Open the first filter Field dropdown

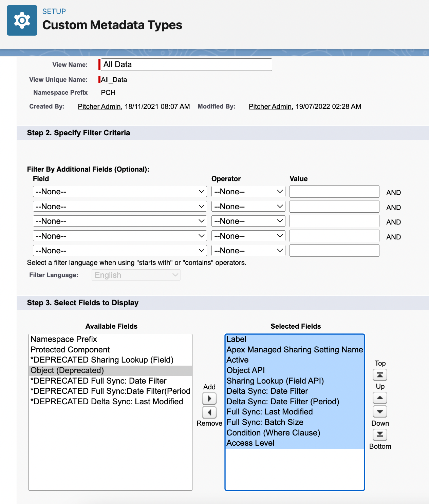119,192
